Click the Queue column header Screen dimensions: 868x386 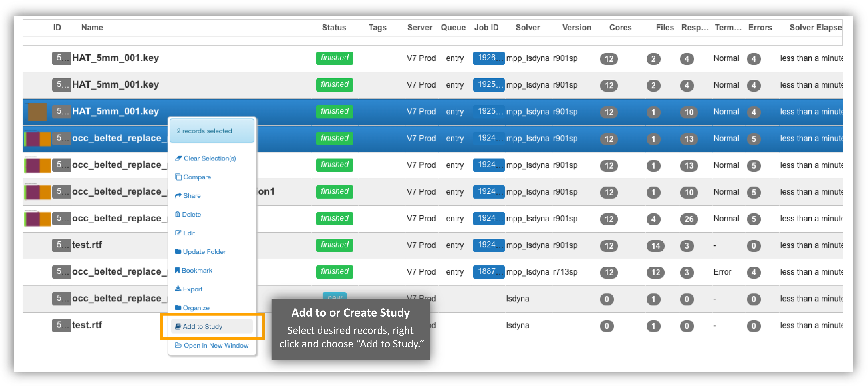[x=453, y=28]
